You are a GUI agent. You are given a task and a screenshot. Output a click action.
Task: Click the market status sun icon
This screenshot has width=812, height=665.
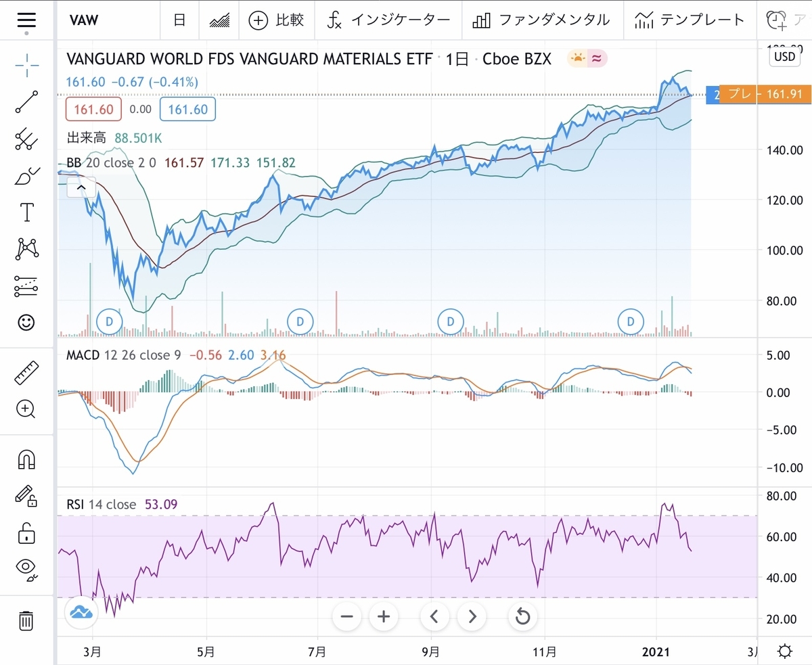577,59
